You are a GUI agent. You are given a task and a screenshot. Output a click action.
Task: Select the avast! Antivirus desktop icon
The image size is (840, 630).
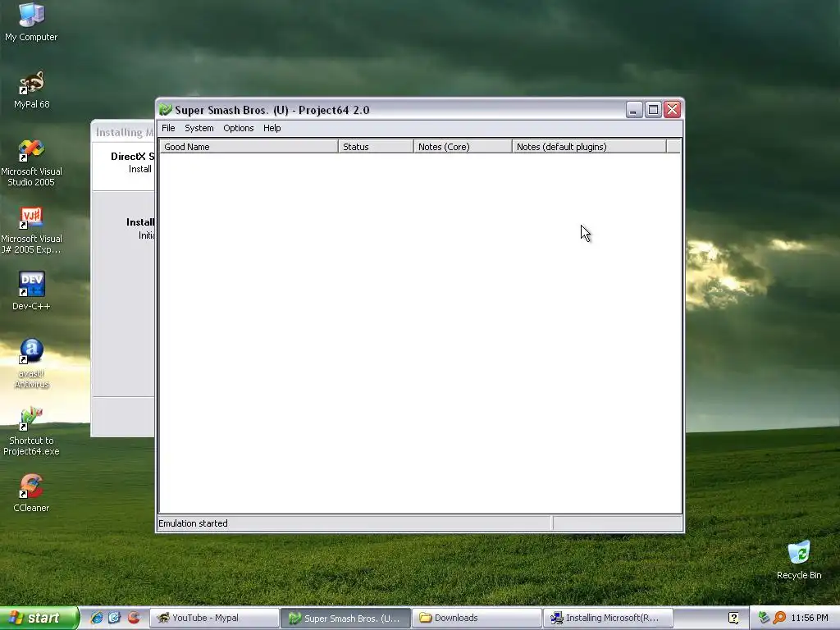coord(31,363)
